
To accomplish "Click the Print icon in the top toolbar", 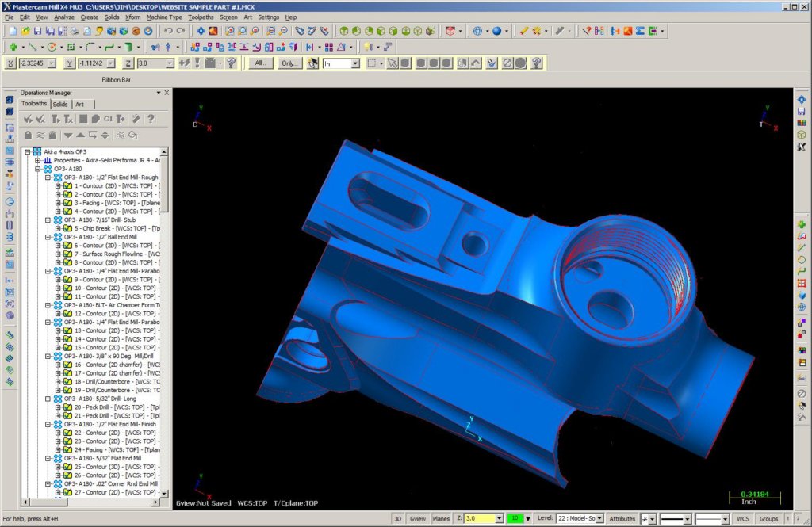I will (75, 31).
